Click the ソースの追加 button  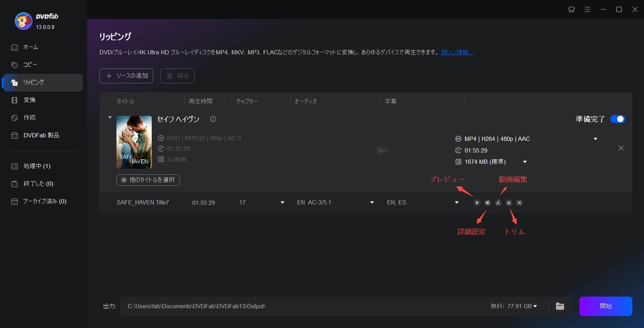(126, 76)
